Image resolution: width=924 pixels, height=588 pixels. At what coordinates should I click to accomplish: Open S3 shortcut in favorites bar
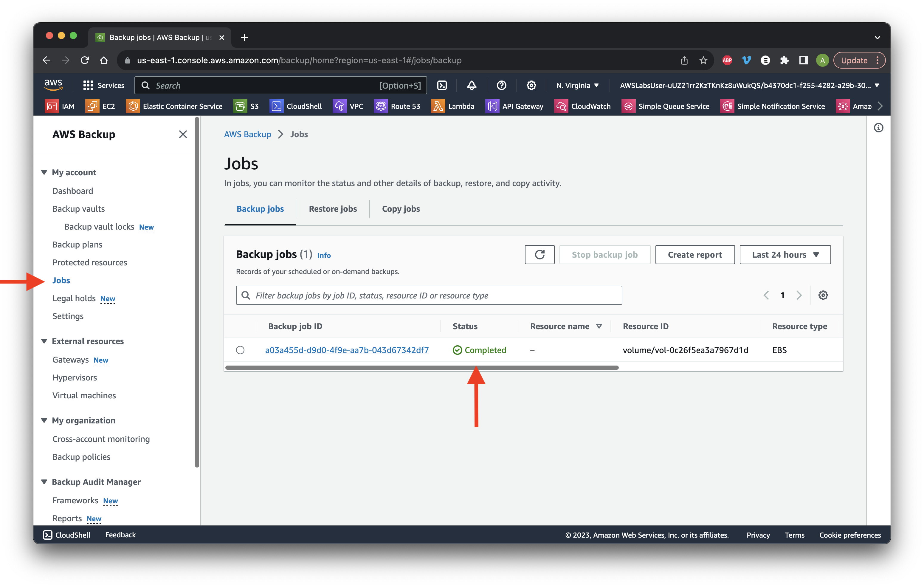[246, 106]
